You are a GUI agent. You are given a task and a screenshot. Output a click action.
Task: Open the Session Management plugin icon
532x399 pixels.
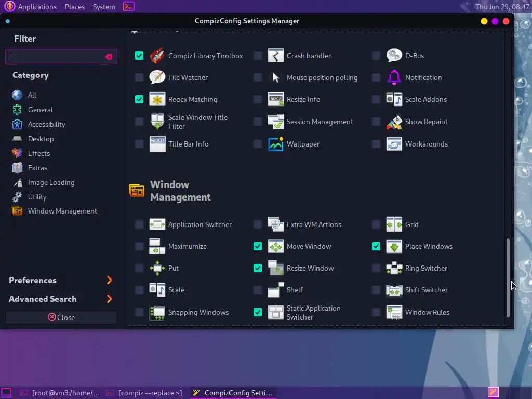tap(275, 122)
